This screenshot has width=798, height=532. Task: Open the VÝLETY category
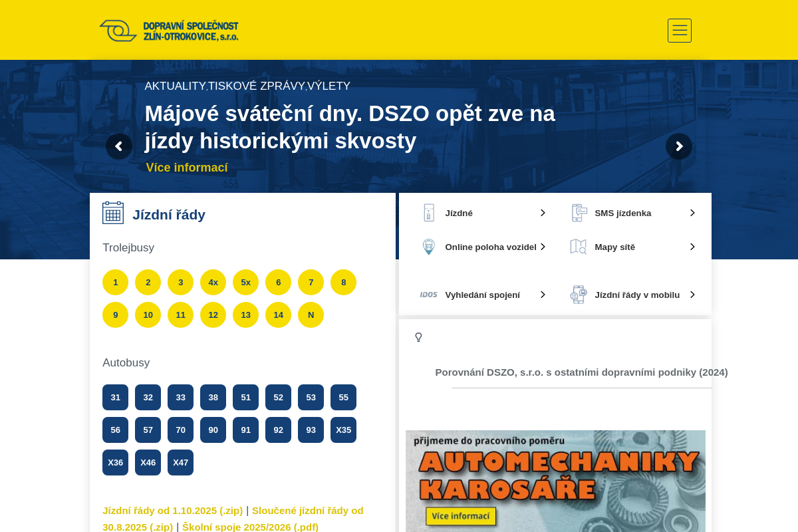329,86
